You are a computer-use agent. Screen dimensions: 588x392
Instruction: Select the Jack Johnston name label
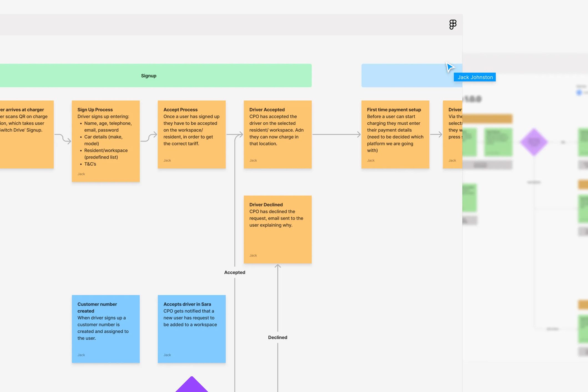[475, 77]
